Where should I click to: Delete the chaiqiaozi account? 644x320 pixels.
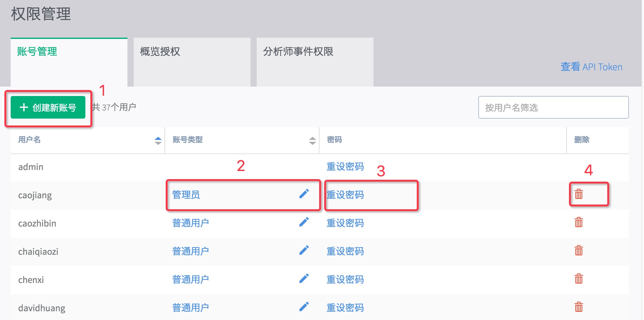[x=579, y=251]
